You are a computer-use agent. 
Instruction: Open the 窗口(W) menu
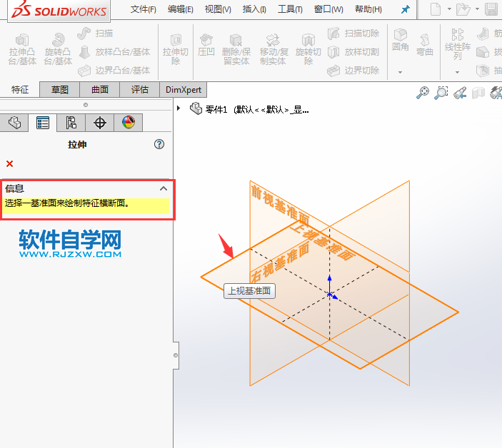[x=328, y=9]
